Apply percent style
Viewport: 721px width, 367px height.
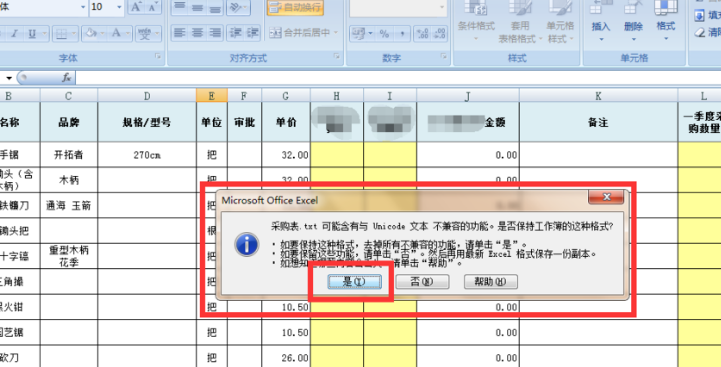point(384,33)
